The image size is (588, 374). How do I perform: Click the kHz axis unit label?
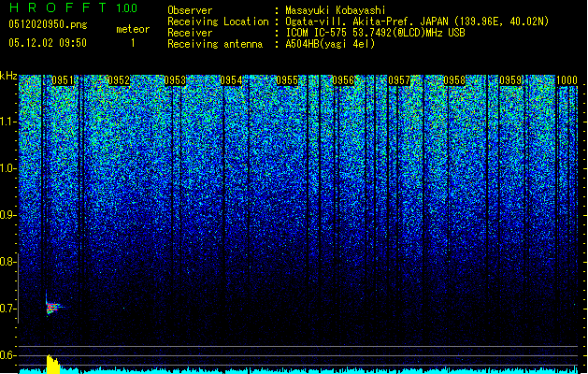8,76
